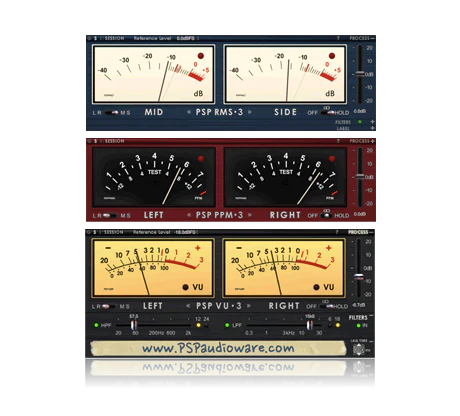This screenshot has height=416, width=460.
Task: Select next meter arrow right of PSP PPM-3
Action: pos(249,215)
